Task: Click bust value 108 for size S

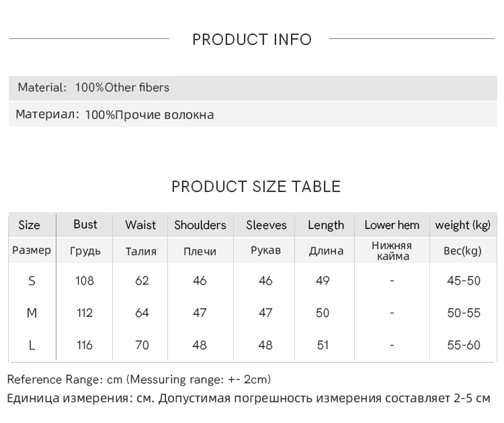Action: pyautogui.click(x=85, y=281)
